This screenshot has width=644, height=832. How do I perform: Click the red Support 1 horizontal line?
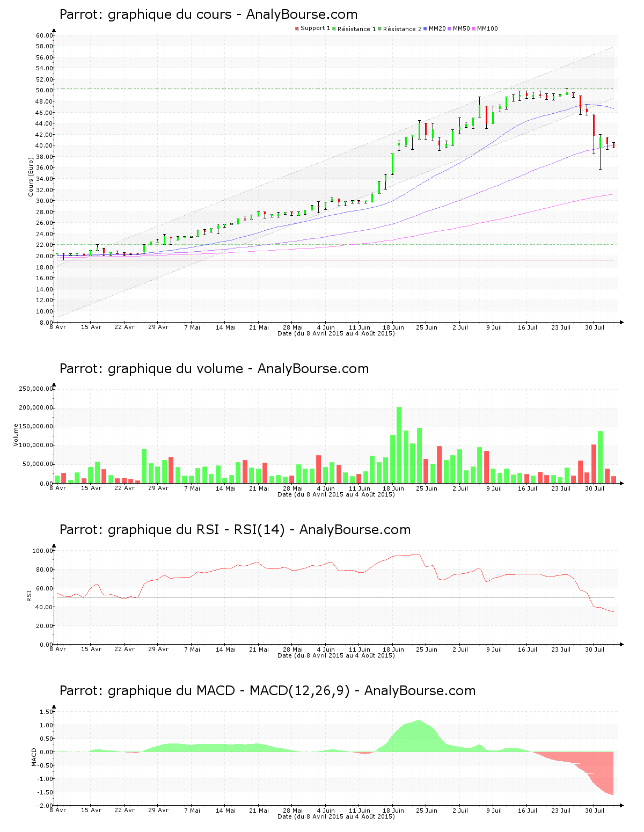[335, 260]
